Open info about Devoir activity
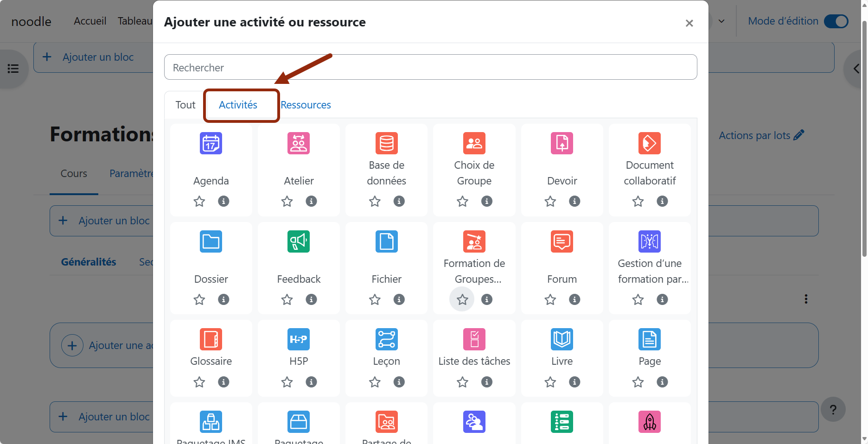The image size is (868, 444). 574,201
